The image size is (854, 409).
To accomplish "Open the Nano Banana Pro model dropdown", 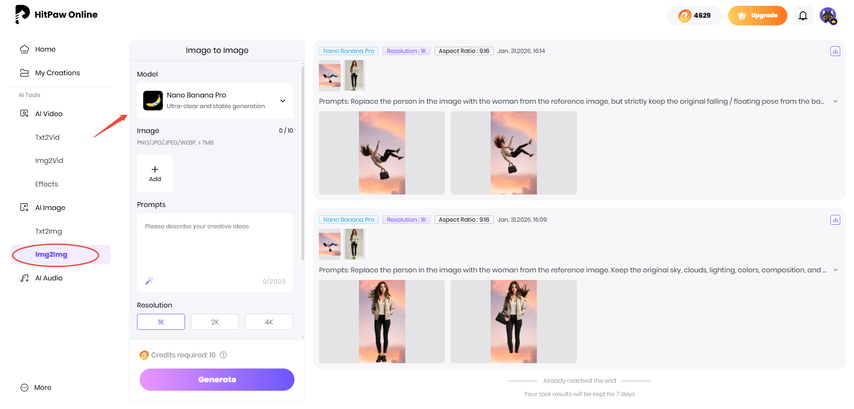I will tap(215, 101).
